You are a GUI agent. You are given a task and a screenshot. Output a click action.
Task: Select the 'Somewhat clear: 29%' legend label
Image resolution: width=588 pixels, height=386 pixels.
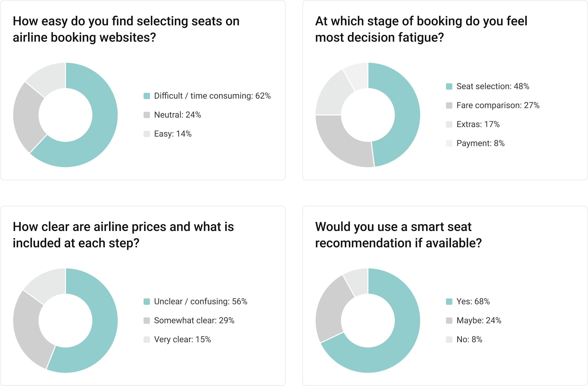[x=194, y=321]
